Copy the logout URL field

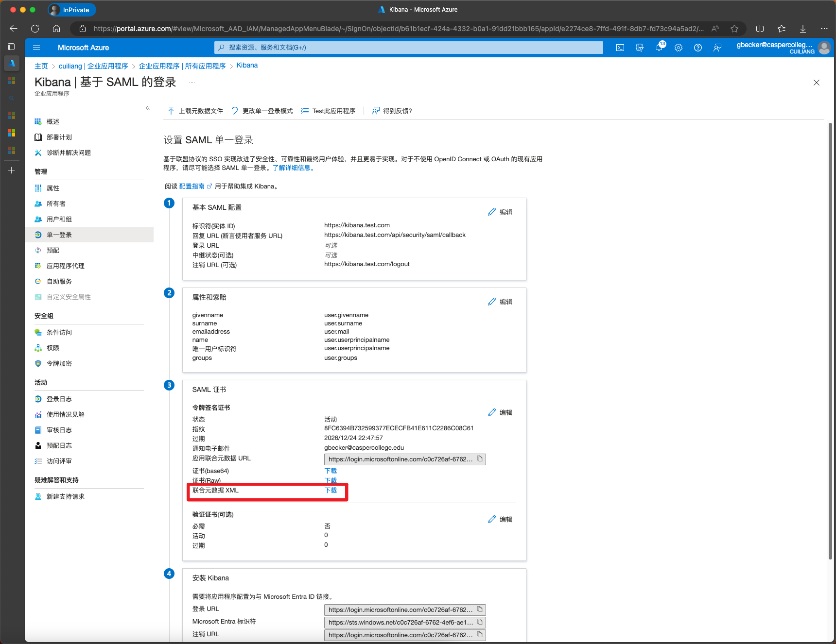[480, 635]
